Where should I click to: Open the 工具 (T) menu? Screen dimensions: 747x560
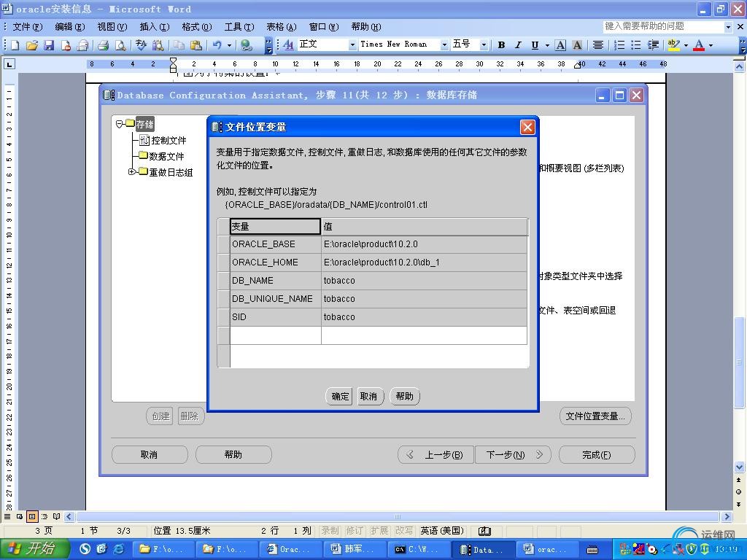pyautogui.click(x=239, y=27)
